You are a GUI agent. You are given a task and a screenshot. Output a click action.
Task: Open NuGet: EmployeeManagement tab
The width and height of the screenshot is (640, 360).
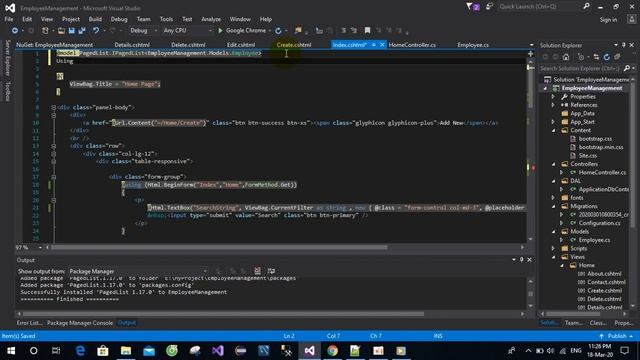tap(54, 45)
